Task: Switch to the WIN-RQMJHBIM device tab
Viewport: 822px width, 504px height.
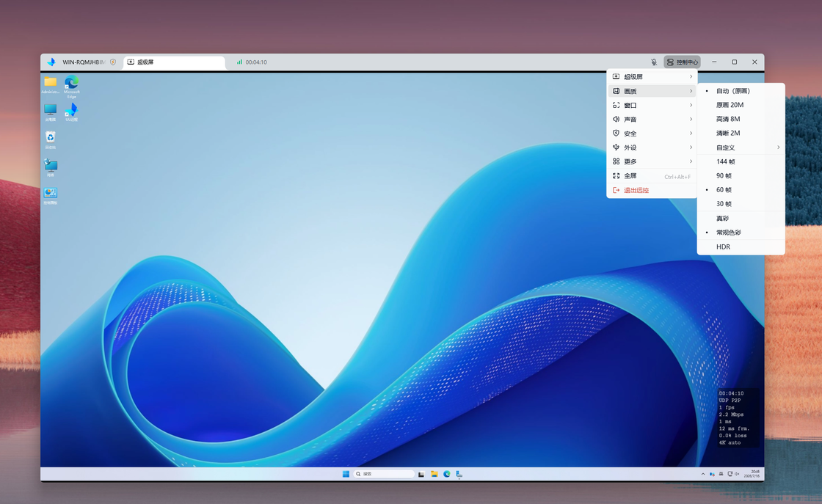Action: [x=84, y=62]
